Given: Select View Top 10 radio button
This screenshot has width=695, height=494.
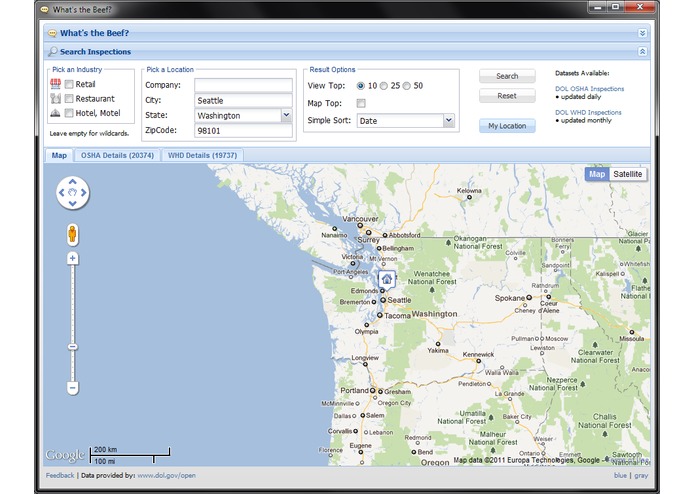Looking at the screenshot, I should click(361, 86).
